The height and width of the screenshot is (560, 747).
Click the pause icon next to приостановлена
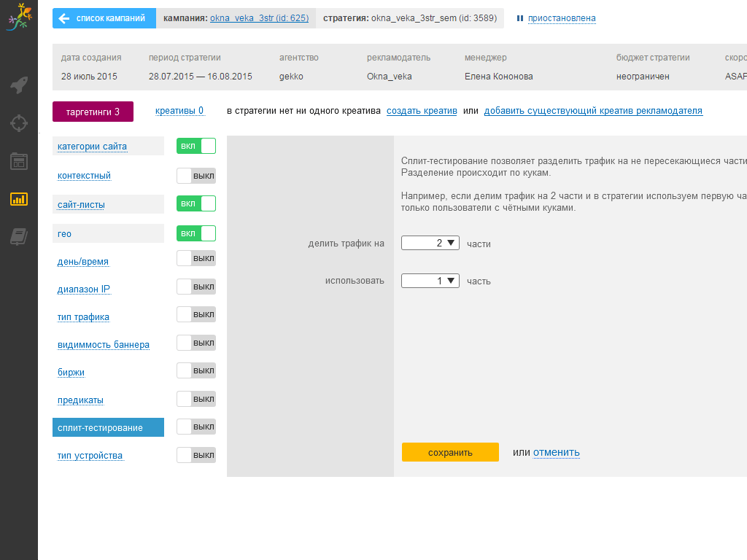[520, 18]
